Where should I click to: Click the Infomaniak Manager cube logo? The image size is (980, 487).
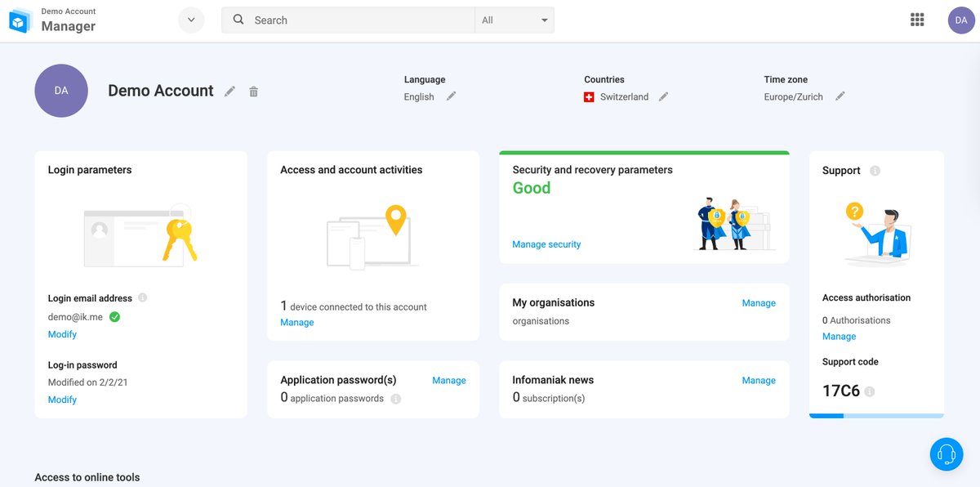tap(20, 21)
